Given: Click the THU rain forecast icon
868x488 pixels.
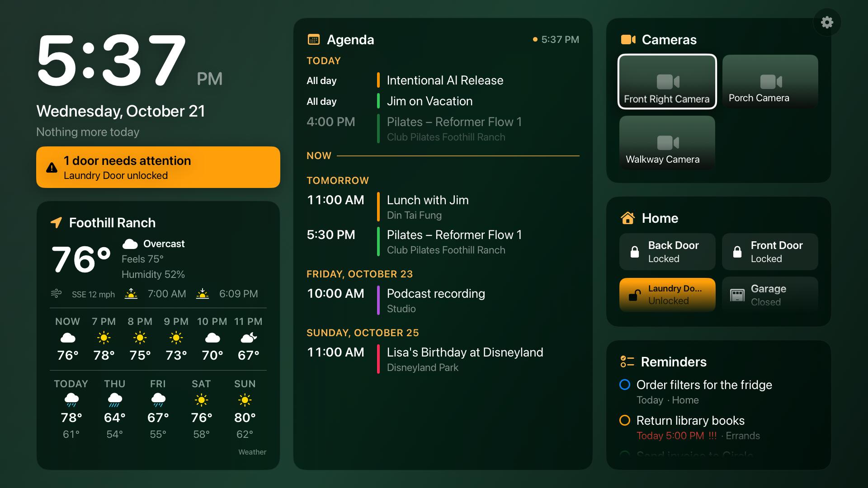Looking at the screenshot, I should pyautogui.click(x=115, y=400).
